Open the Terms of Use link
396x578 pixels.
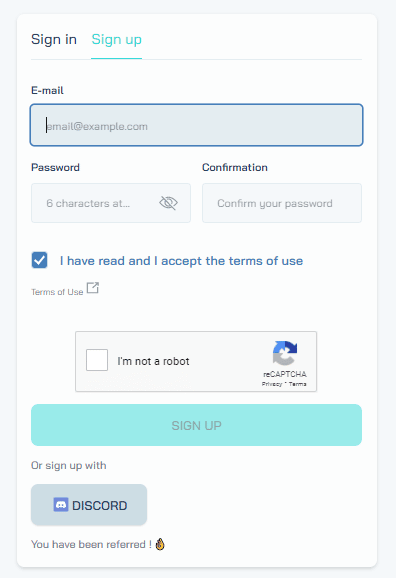coord(57,292)
